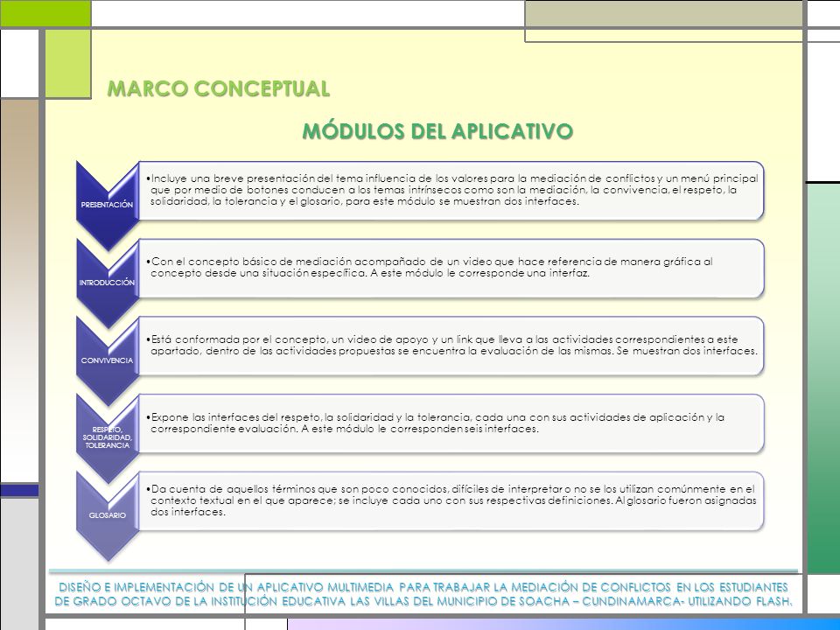Select the PRESENTACIÓN chevron label

click(107, 205)
